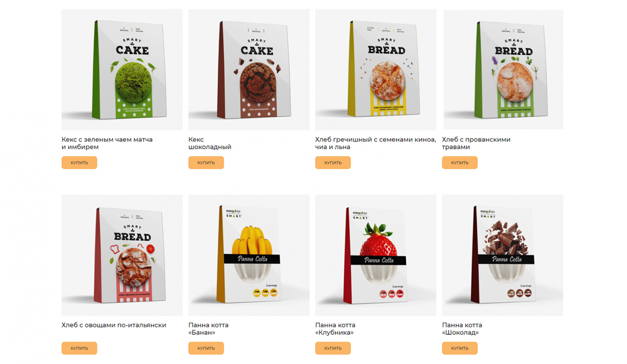Click the title Кекс с зеленым чаем матча
Viewport: 627px width, 364px height.
107,140
